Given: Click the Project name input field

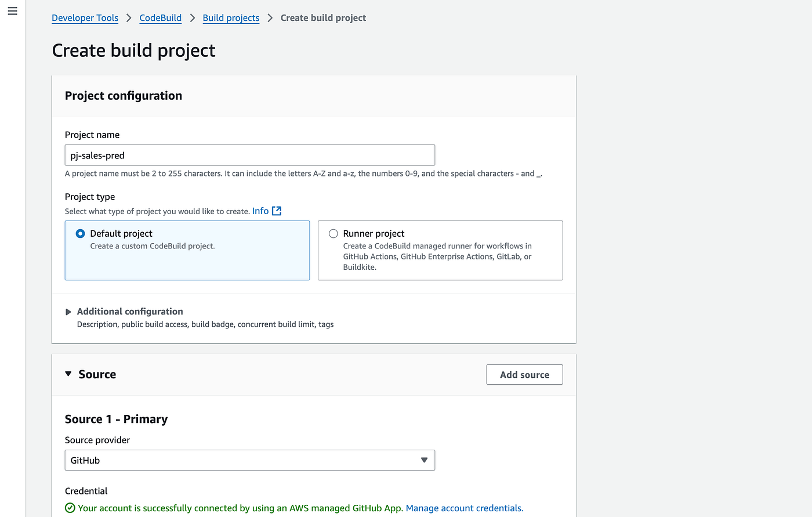Looking at the screenshot, I should click(x=250, y=156).
